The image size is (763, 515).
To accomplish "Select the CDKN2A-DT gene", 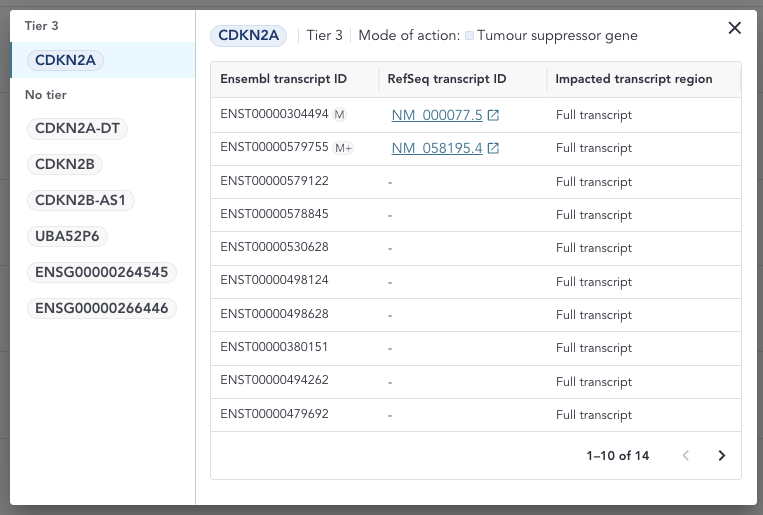I will [81, 128].
